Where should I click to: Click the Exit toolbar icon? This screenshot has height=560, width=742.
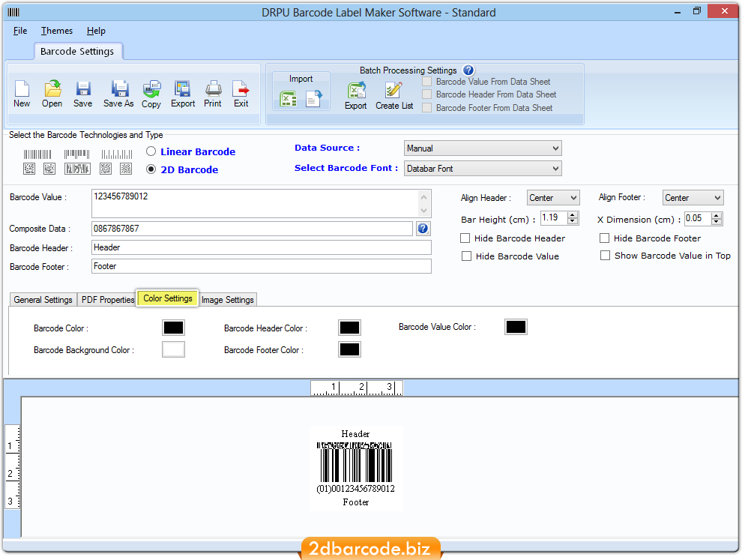point(241,94)
